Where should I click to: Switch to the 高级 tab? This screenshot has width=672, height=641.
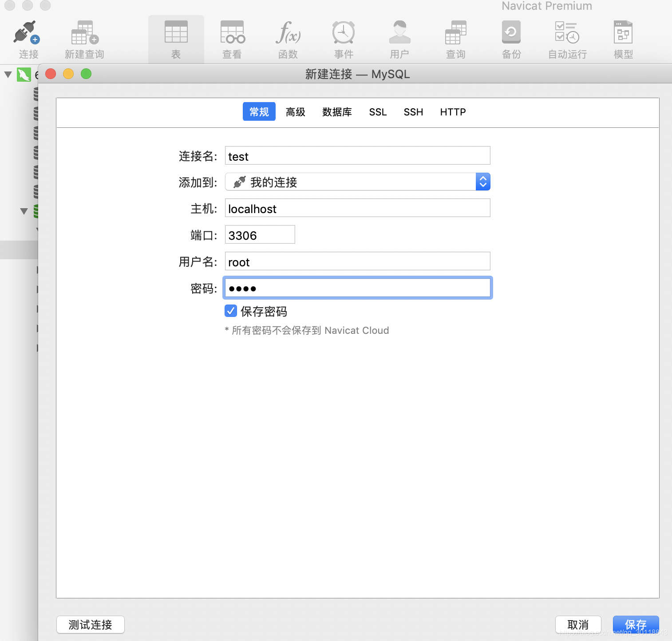click(x=296, y=112)
